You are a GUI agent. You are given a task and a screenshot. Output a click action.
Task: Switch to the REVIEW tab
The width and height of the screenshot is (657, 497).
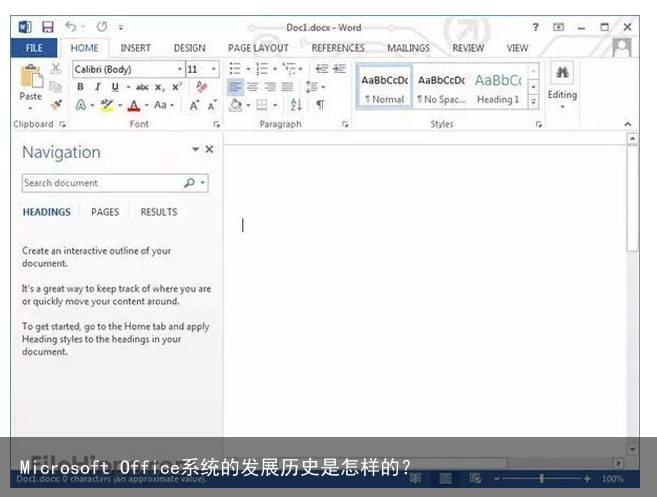468,48
